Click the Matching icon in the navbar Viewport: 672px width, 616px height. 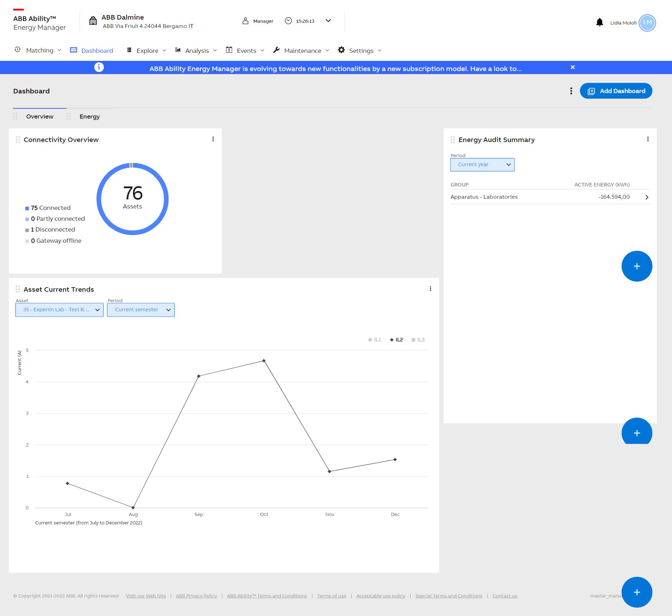coord(17,50)
